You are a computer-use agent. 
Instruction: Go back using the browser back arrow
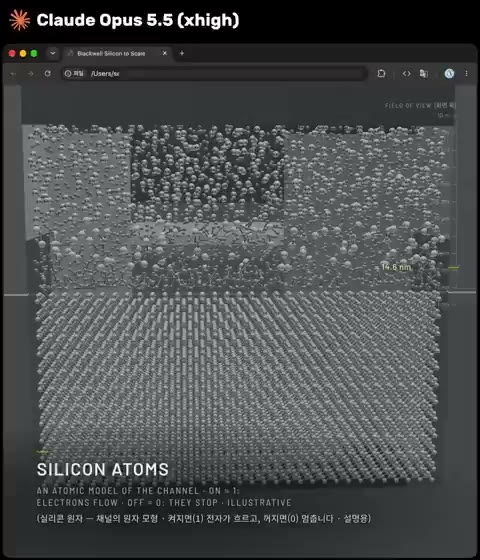(13, 74)
